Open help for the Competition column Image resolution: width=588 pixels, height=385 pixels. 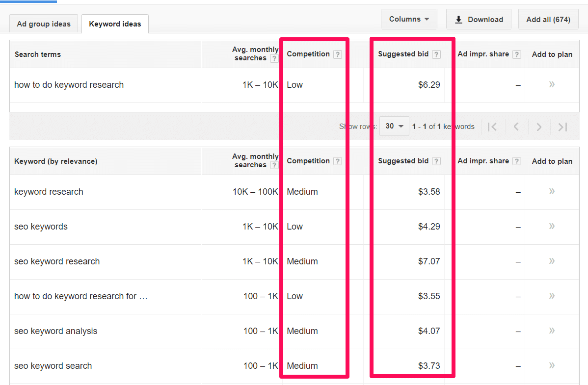click(x=337, y=54)
